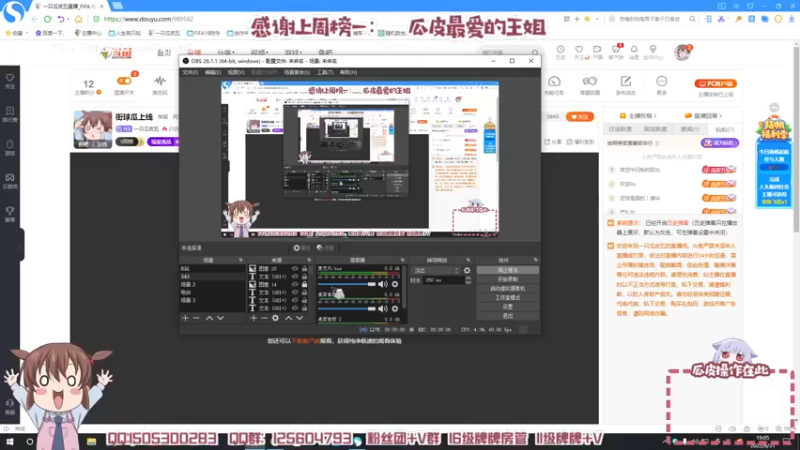Open 排行榜 in Douyu left sidebar
The image size is (800, 450).
(10, 114)
